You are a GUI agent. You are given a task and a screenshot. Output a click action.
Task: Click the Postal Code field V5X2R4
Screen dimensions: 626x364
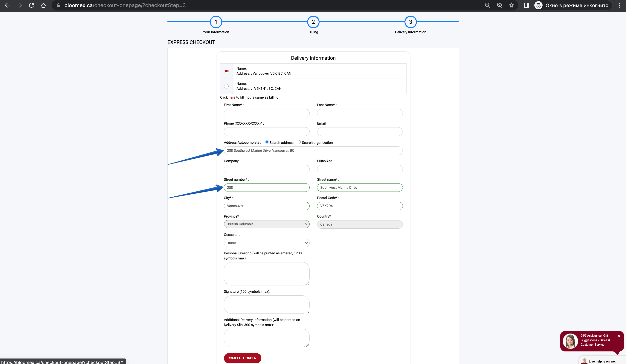(360, 206)
